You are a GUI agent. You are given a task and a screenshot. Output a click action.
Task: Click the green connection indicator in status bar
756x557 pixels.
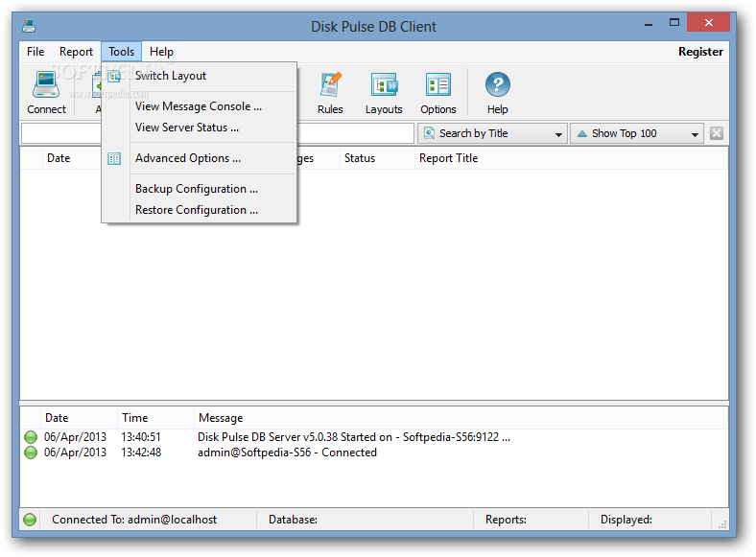[30, 520]
